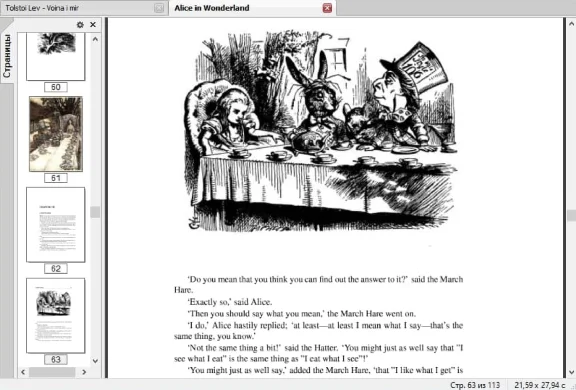Close the pages thumbnail panel
The width and height of the screenshot is (576, 390).
(x=93, y=25)
